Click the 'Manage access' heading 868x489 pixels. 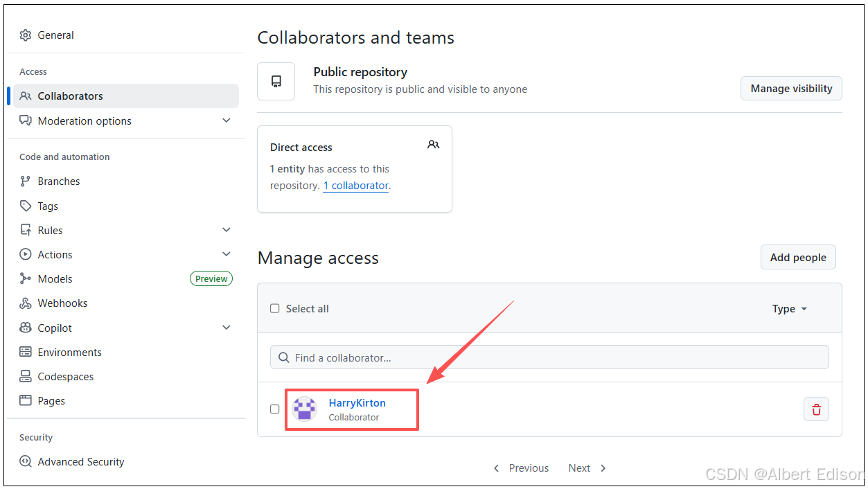pos(318,258)
